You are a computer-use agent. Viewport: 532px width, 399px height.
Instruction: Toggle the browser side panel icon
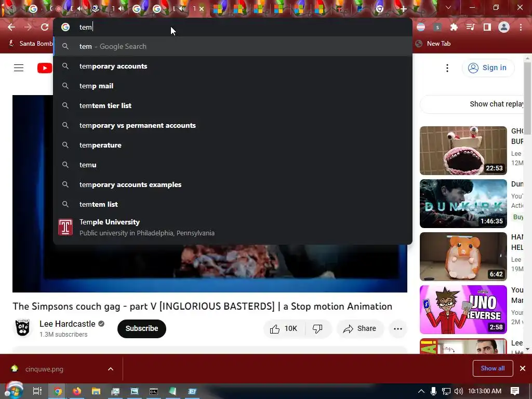[x=487, y=27]
